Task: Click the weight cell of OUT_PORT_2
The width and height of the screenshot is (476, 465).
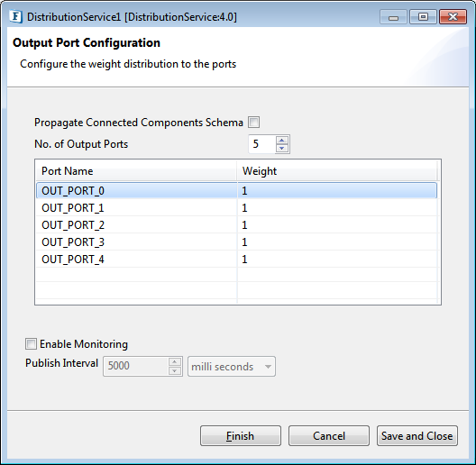Action: coord(337,225)
